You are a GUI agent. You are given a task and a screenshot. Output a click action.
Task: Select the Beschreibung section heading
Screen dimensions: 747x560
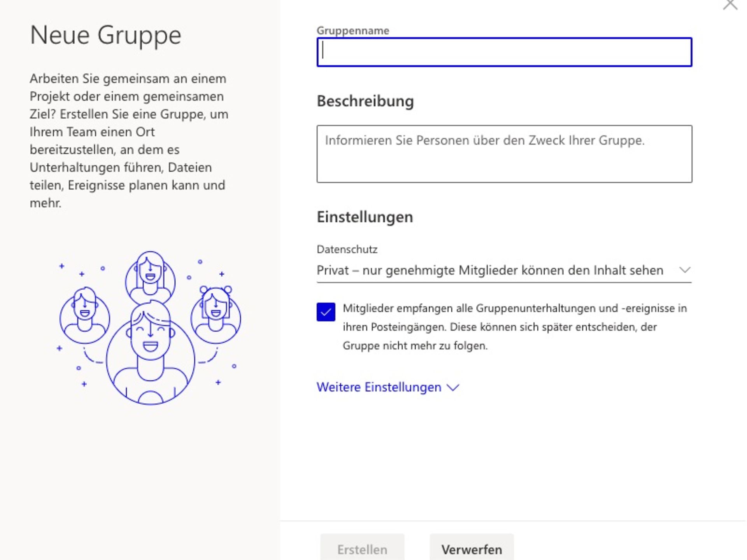[365, 101]
